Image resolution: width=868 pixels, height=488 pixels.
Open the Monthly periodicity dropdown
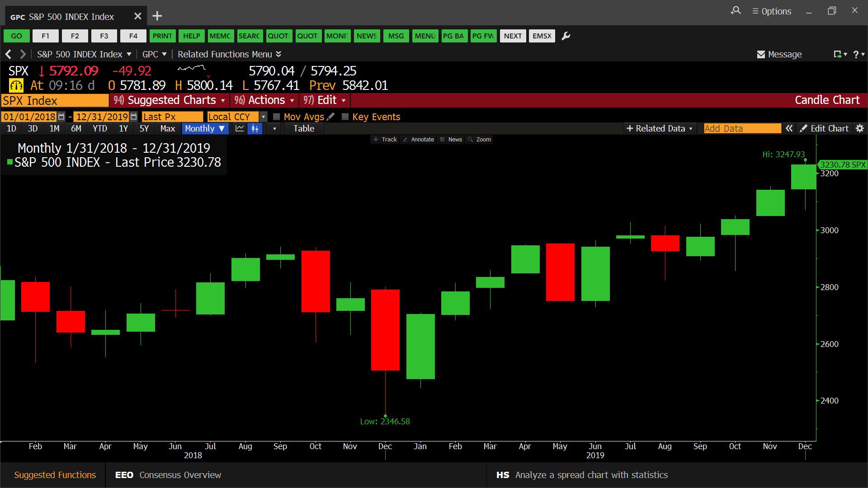[205, 129]
